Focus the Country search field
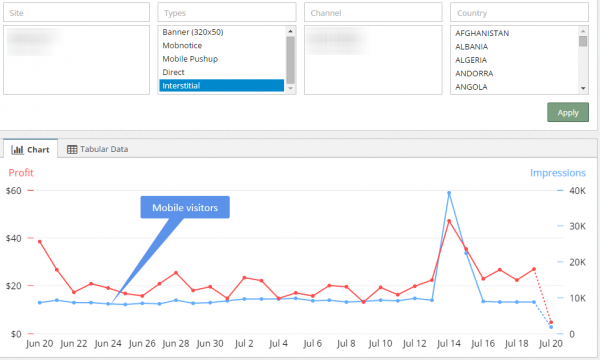600x360 pixels. (x=519, y=13)
